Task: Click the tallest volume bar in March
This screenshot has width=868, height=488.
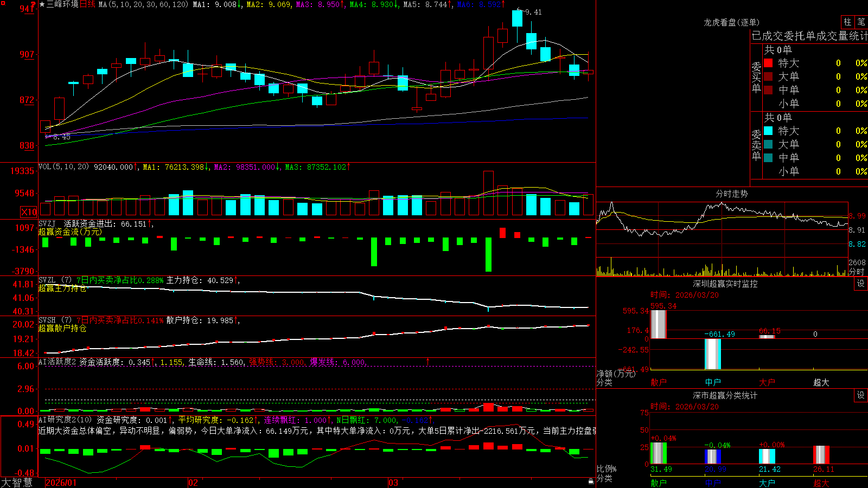Action: click(x=488, y=193)
